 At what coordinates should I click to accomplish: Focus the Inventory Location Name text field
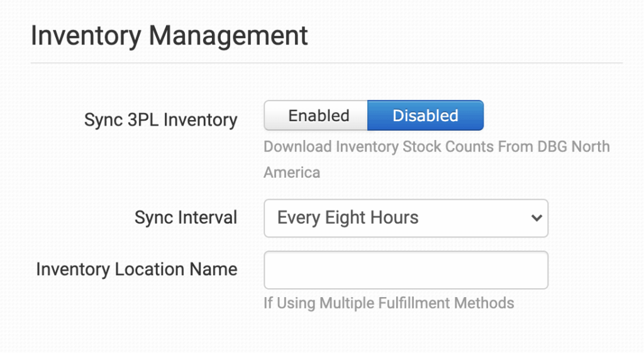[x=406, y=270]
